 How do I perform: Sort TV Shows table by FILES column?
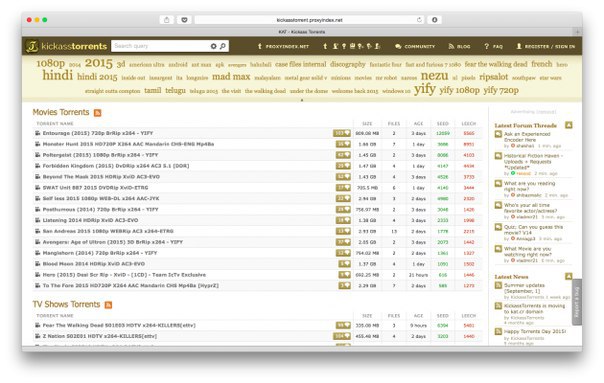pos(394,316)
